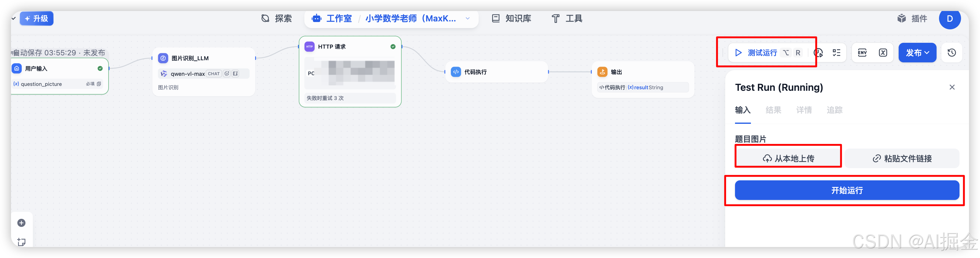Open 工具 in top navigation
The image size is (980, 258).
point(567,18)
